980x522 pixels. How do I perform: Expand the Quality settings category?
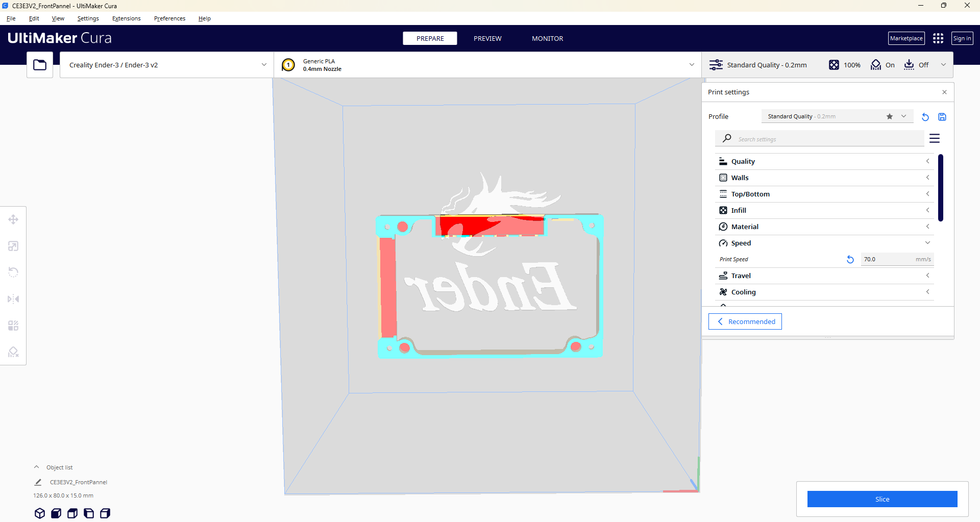pos(824,161)
